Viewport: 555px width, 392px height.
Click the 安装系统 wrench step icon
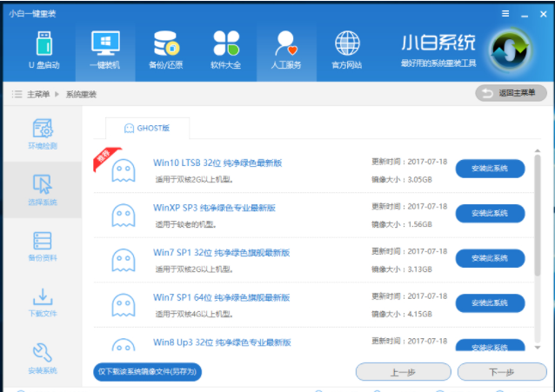(42, 358)
